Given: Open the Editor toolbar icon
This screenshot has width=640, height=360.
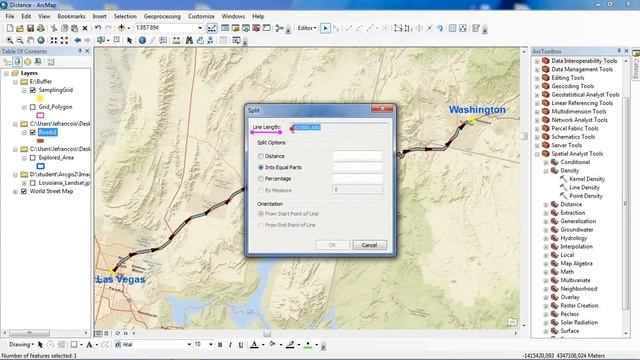Looking at the screenshot, I should 212,28.
